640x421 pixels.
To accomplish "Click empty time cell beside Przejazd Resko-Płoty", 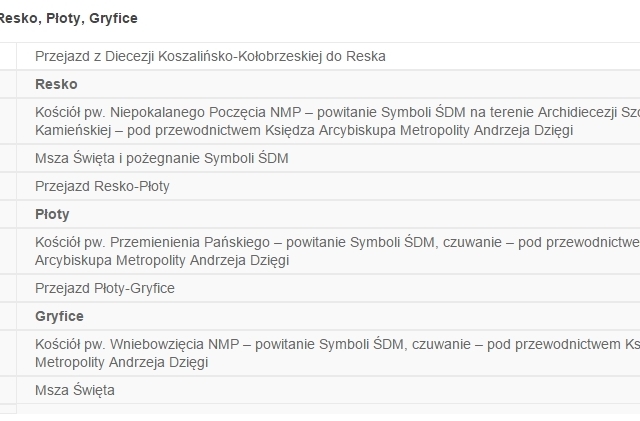I will [8, 186].
